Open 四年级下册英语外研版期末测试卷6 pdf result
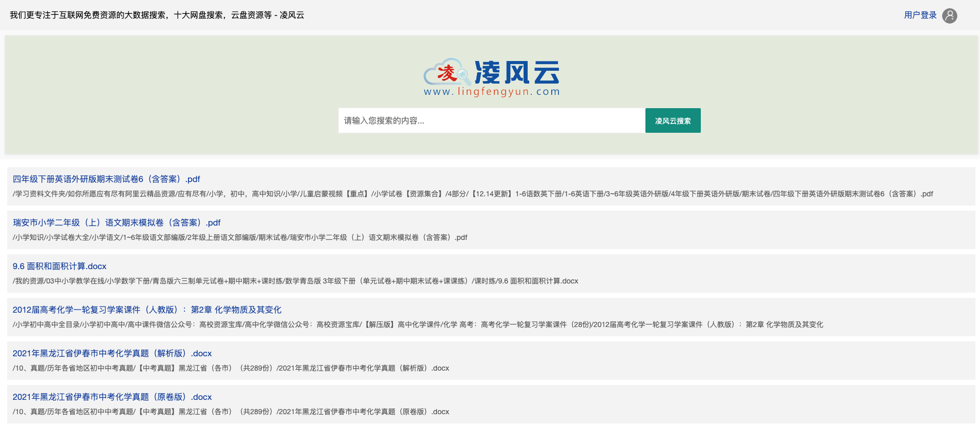980x427 pixels. click(x=106, y=179)
